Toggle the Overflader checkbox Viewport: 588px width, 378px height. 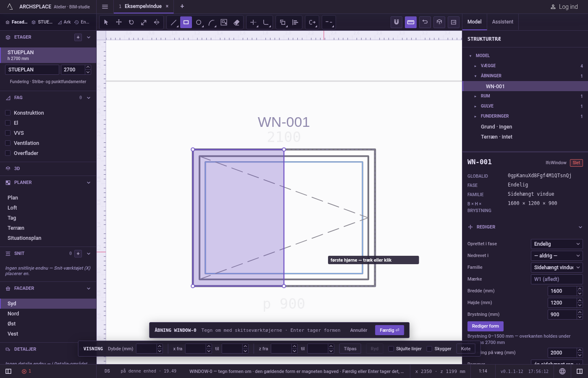[8, 153]
